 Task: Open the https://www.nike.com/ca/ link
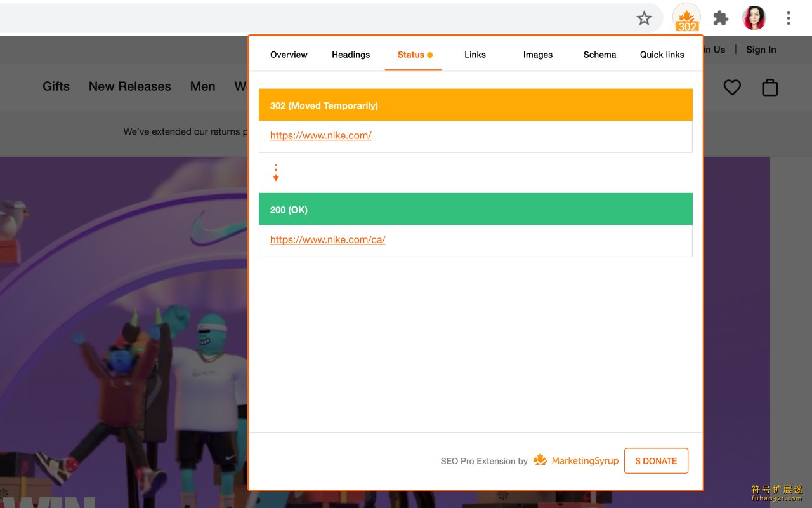click(x=328, y=239)
